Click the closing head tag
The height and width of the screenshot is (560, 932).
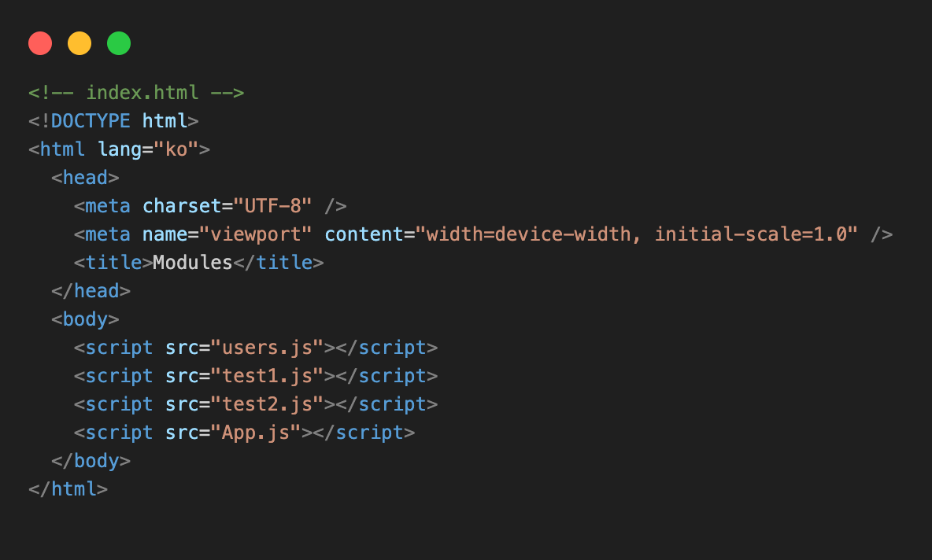(x=91, y=291)
